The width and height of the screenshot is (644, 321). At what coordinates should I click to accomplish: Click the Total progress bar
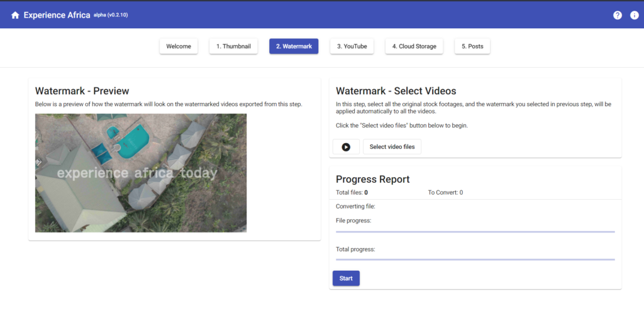pyautogui.click(x=475, y=259)
